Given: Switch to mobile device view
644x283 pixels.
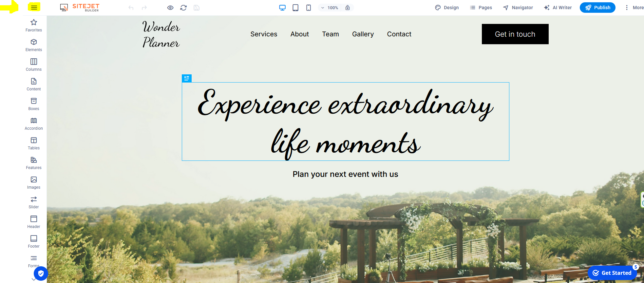Looking at the screenshot, I should [309, 8].
